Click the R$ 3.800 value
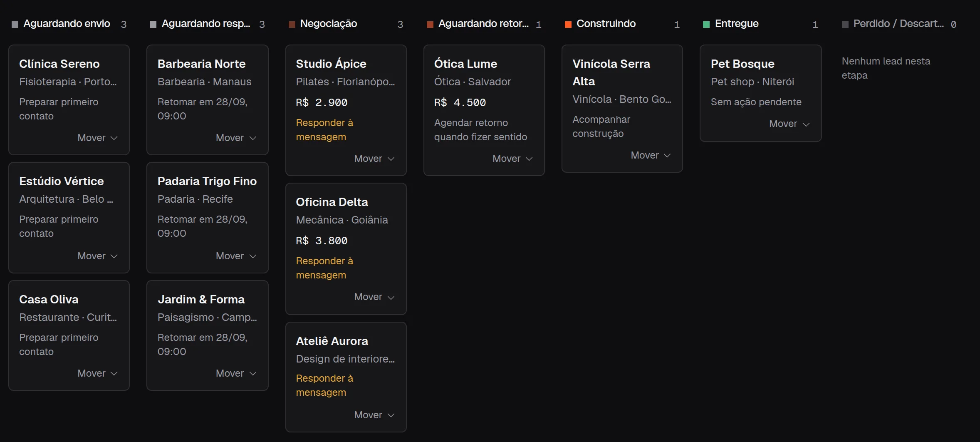This screenshot has height=442, width=980. pyautogui.click(x=322, y=241)
